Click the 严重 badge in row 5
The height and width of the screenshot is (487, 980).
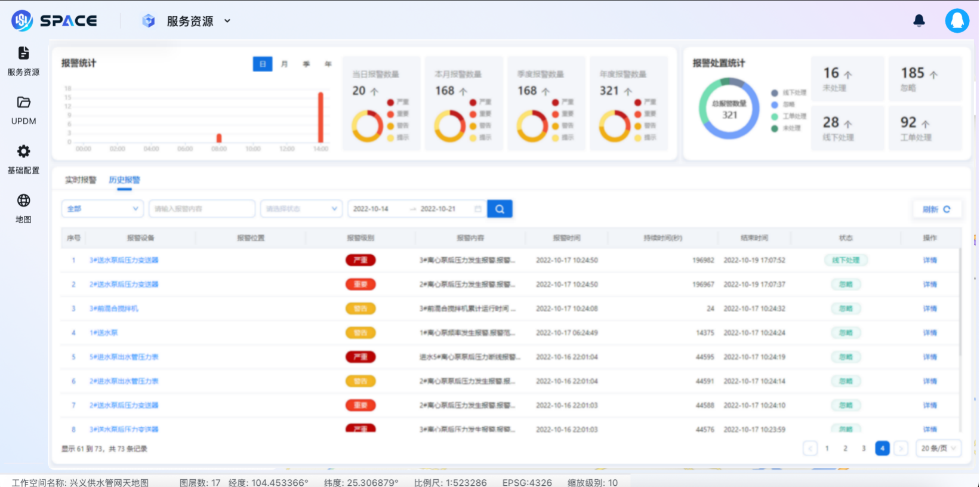tap(360, 357)
